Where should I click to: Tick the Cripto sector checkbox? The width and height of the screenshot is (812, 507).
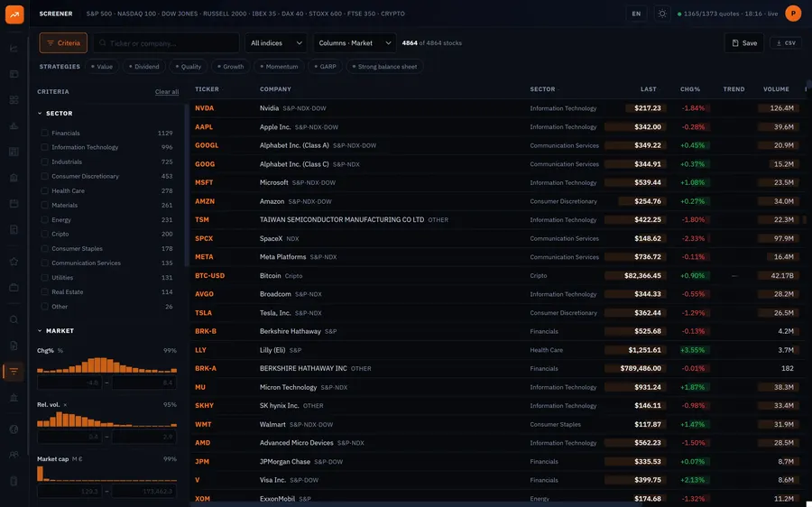point(44,234)
